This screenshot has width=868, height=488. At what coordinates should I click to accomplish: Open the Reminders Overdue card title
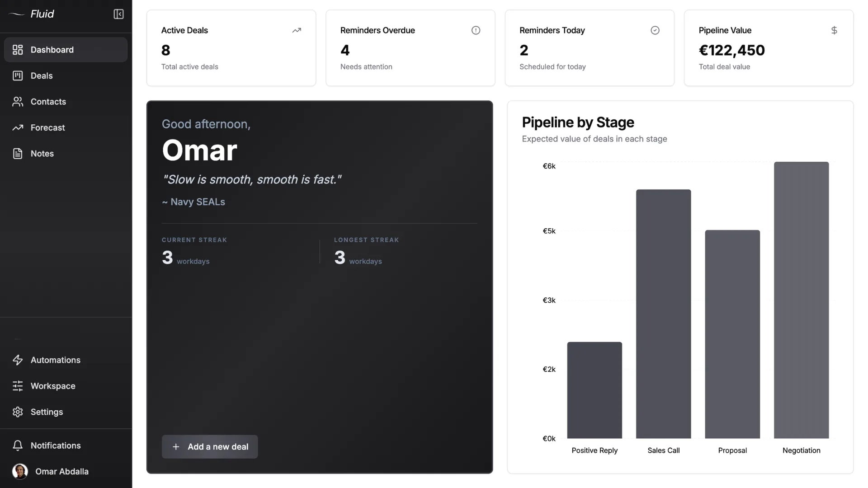377,30
